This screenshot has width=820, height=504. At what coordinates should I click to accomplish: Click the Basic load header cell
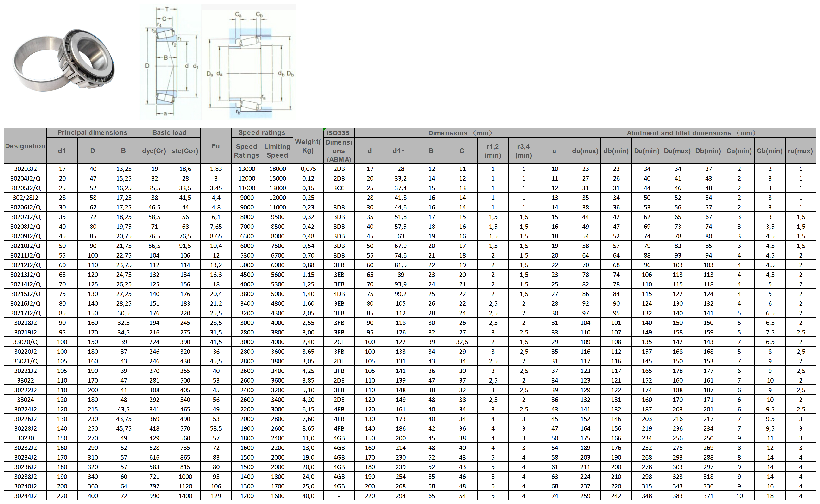pos(169,133)
